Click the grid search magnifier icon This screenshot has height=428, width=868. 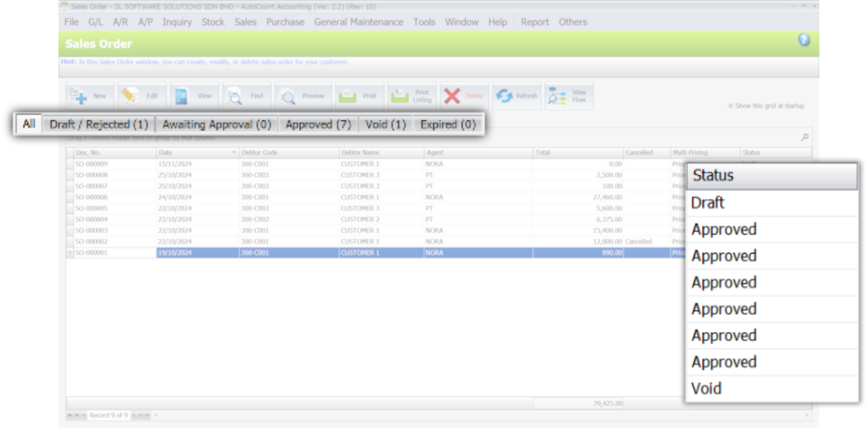click(805, 137)
